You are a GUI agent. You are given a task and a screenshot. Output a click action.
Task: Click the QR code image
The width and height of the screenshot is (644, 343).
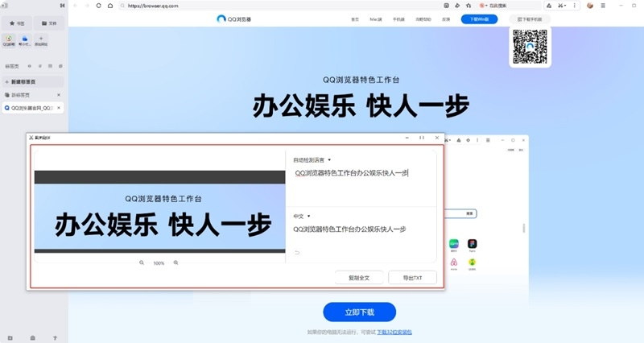pos(530,47)
